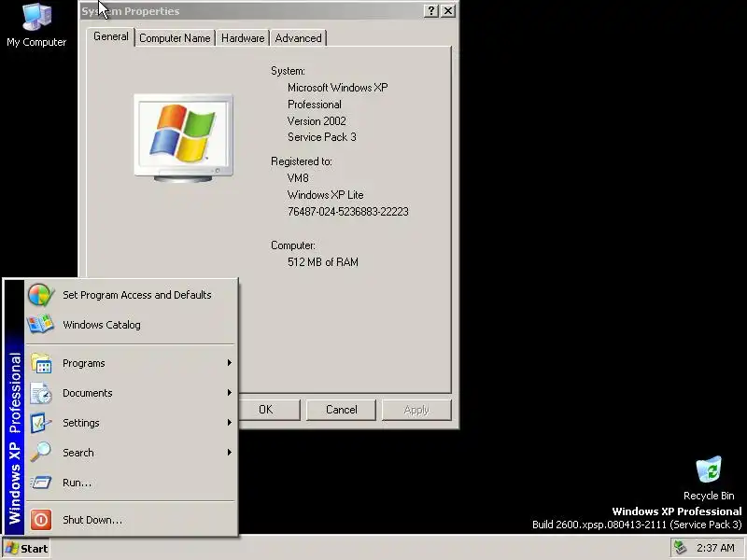Click the Start button label
747x560 pixels.
coord(34,549)
